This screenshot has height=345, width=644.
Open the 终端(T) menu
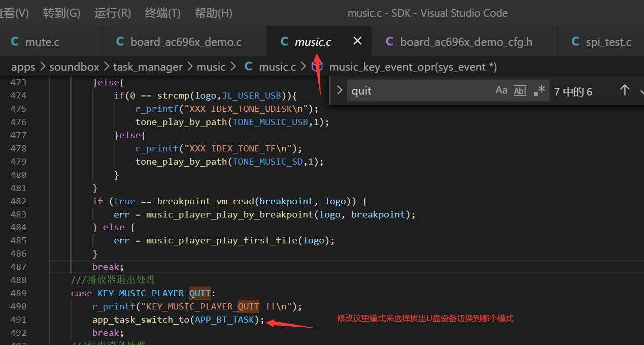tap(163, 13)
